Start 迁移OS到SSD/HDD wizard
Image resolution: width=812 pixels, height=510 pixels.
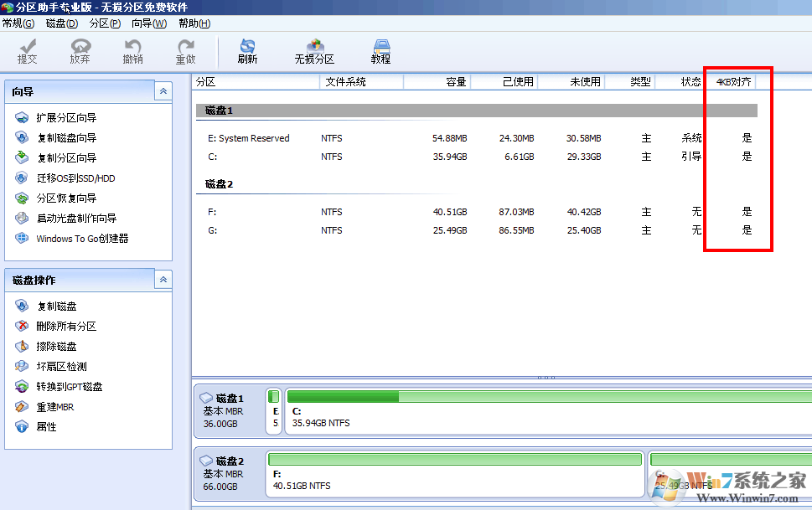click(75, 178)
